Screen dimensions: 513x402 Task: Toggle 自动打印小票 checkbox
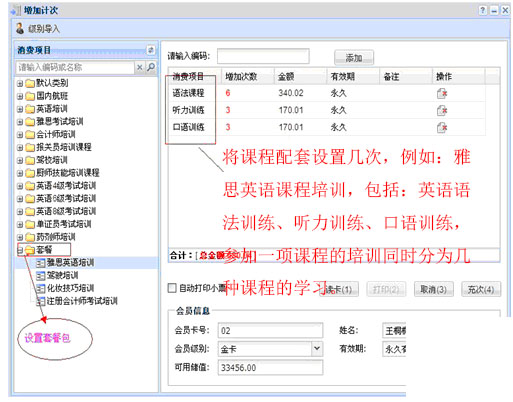pos(172,288)
